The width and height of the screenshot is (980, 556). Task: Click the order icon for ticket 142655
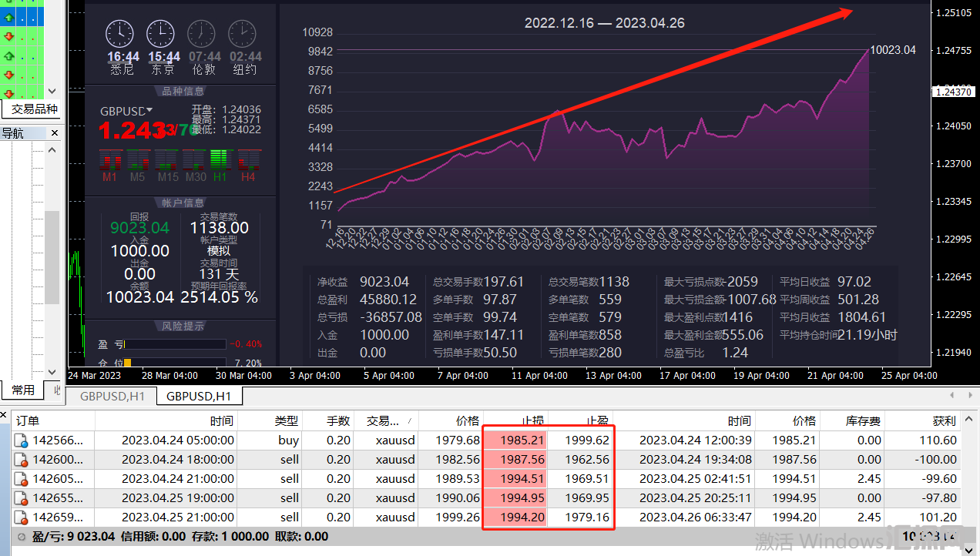(22, 498)
